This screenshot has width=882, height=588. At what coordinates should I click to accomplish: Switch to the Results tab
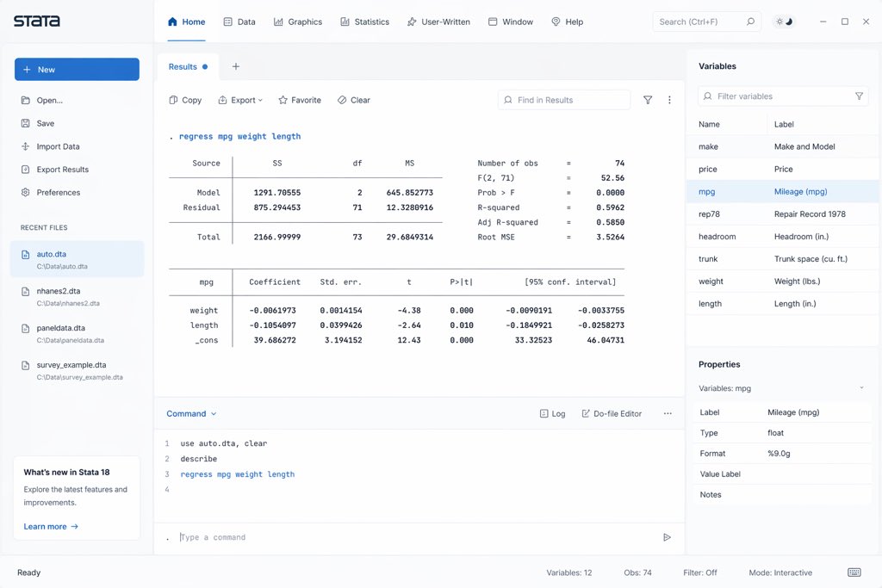[x=188, y=67]
